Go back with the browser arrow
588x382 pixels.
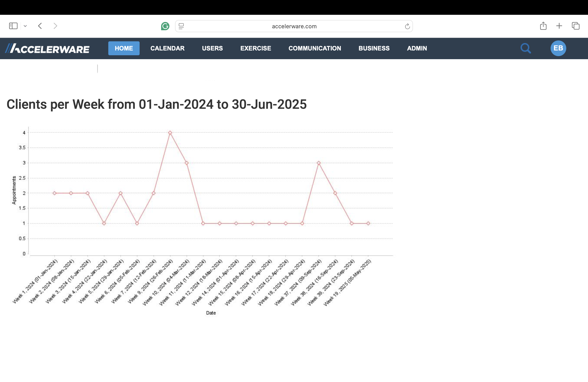[x=40, y=26]
